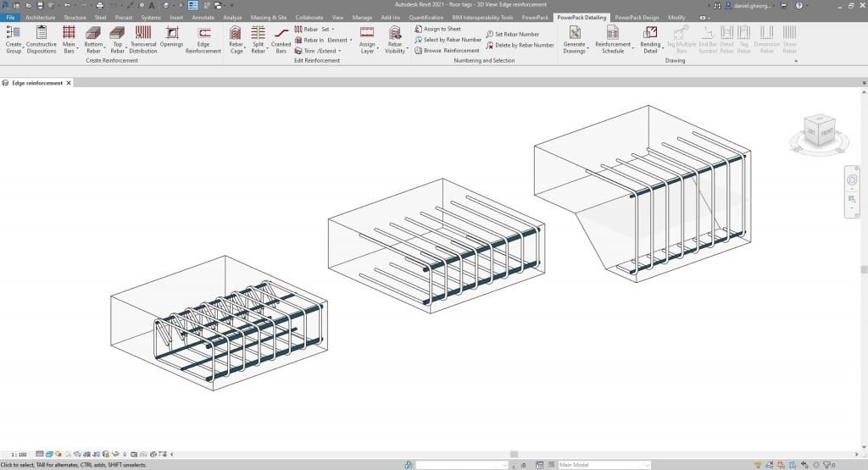Close the Edge reinforcement view tab
The height and width of the screenshot is (470, 868).
tap(69, 83)
